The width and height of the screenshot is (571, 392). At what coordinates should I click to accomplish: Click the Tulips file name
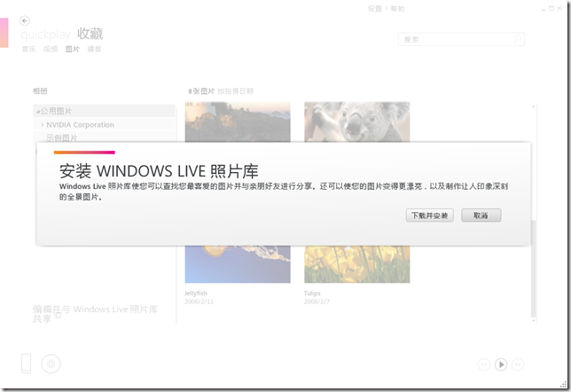tap(312, 294)
